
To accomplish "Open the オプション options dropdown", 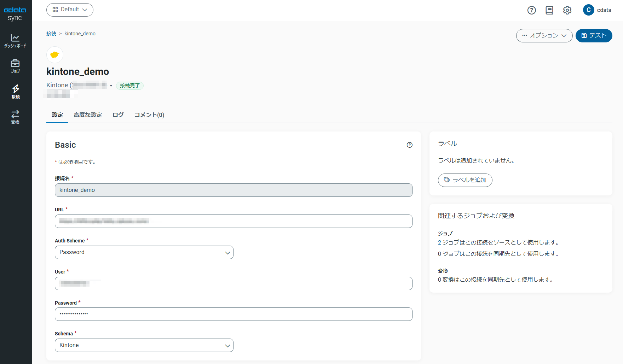I will click(x=544, y=36).
